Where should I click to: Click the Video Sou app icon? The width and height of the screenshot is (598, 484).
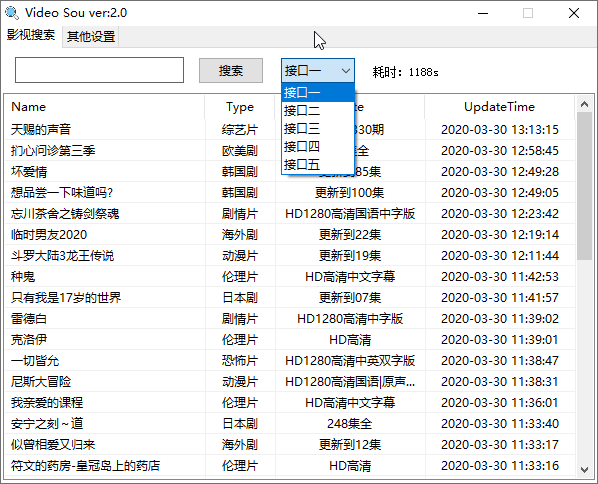point(12,13)
